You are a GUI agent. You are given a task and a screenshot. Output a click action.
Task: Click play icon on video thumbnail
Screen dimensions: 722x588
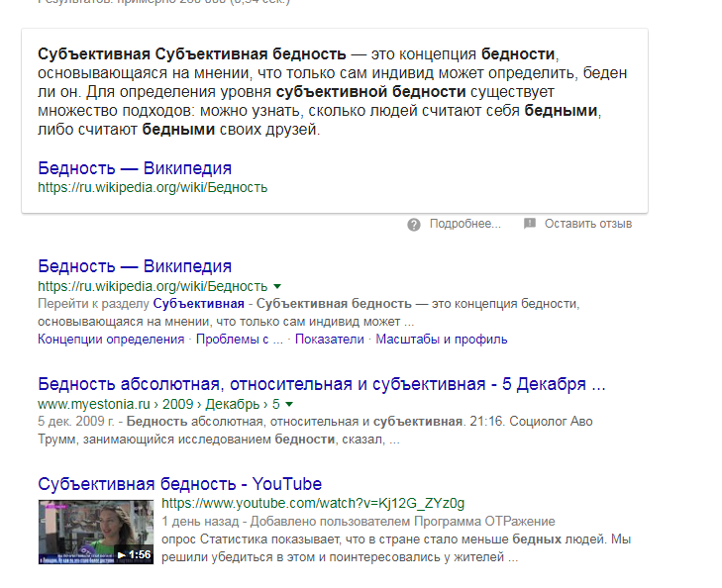(x=122, y=555)
